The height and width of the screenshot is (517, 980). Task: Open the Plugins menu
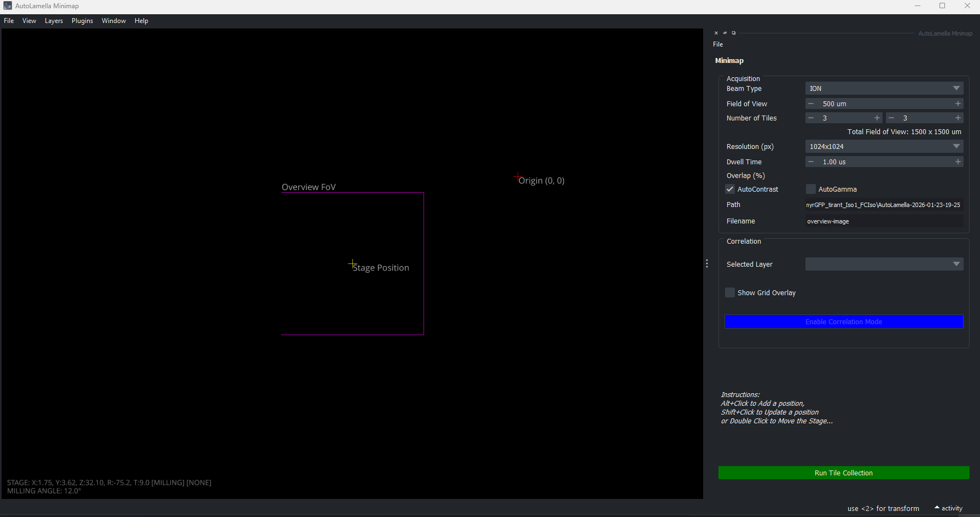click(x=82, y=21)
